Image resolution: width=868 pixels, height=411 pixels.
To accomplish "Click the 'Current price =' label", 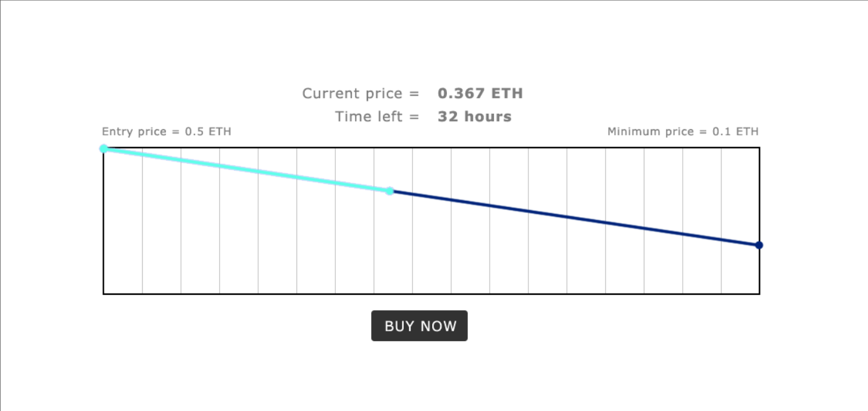I will [361, 93].
